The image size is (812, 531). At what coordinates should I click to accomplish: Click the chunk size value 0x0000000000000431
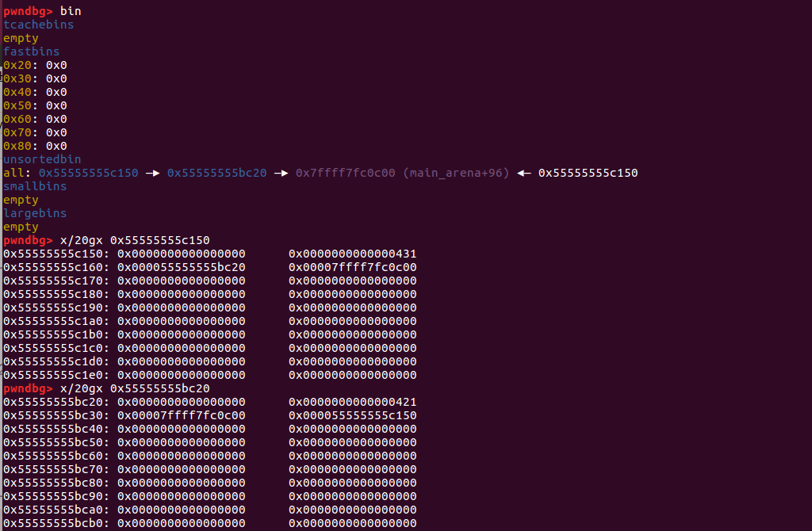[x=352, y=254]
